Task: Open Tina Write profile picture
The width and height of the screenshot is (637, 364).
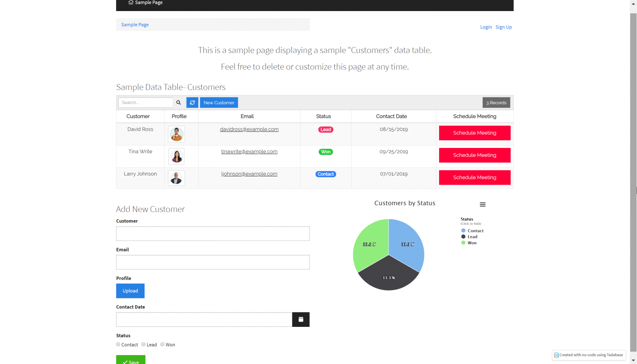Action: click(x=176, y=156)
